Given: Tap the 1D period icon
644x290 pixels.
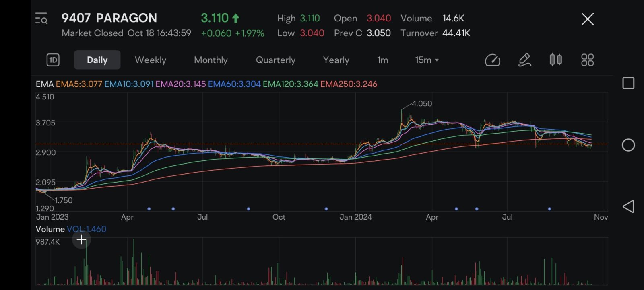Looking at the screenshot, I should click(x=53, y=60).
